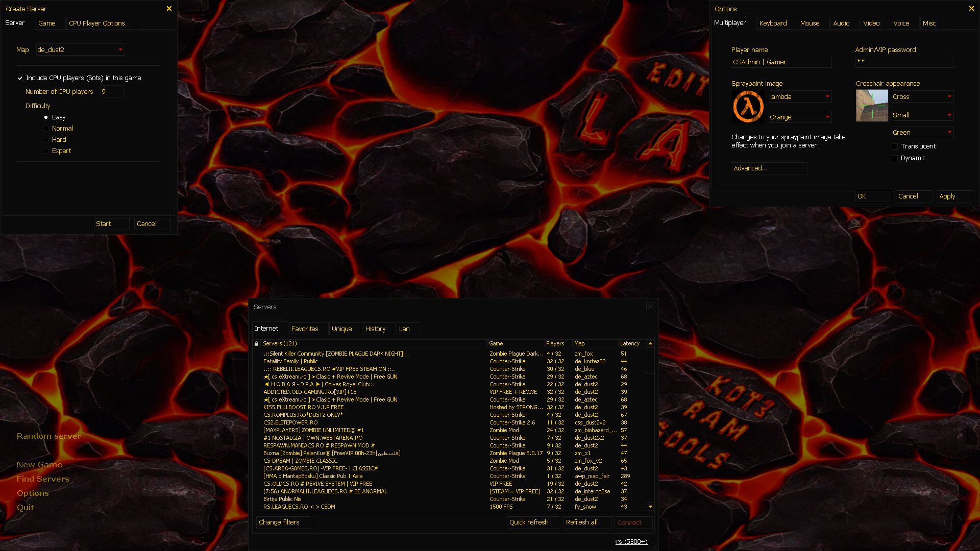The image size is (980, 551).
Task: Cancel the Create Server dialog
Action: [153, 224]
